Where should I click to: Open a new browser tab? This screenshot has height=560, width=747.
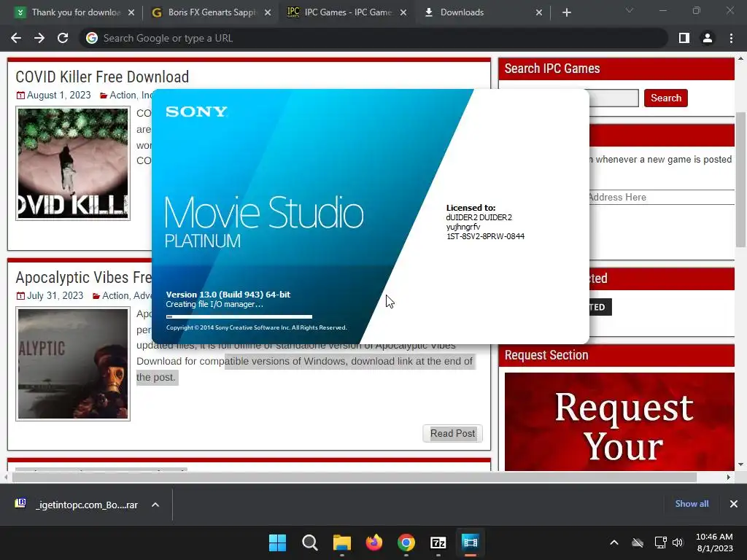point(566,12)
